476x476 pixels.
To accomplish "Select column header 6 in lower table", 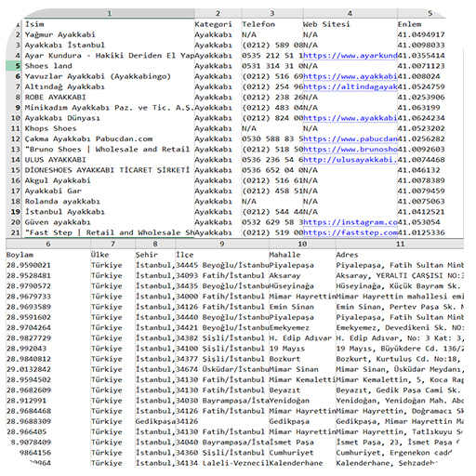I will coord(48,244).
